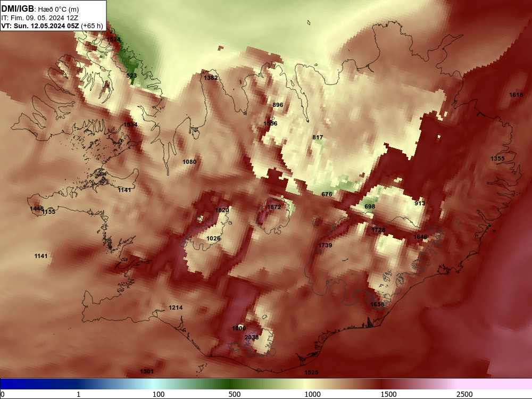Click the 676 value label
This screenshot has height=399, width=532.
pos(327,194)
